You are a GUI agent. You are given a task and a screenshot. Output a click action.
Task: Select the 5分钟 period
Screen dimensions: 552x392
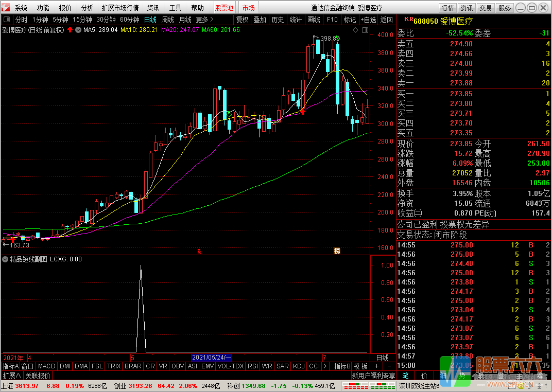click(60, 20)
